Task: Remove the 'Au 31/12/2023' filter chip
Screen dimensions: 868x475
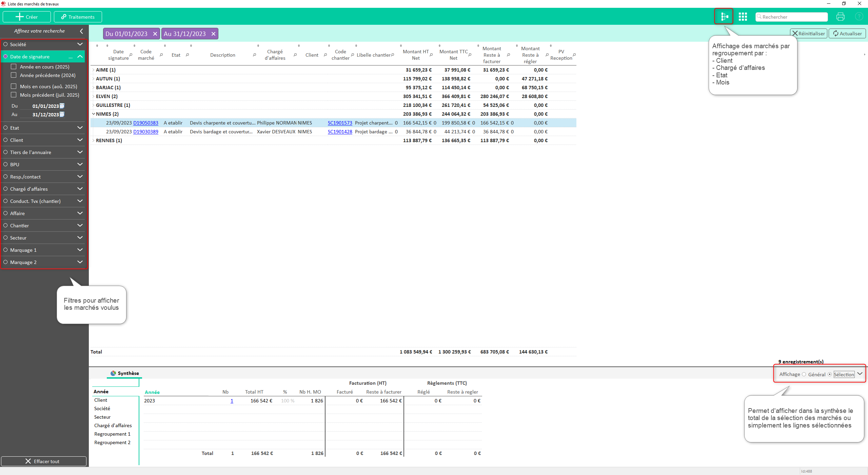Action: click(x=213, y=34)
